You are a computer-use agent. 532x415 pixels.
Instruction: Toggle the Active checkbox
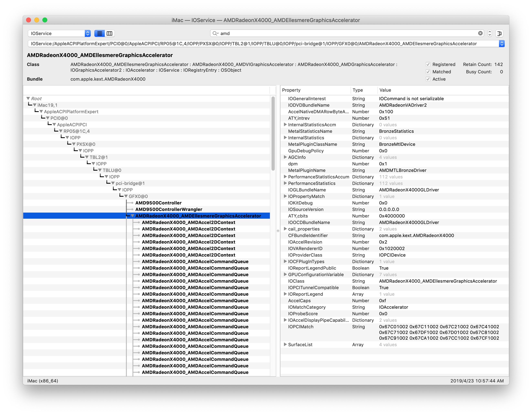(x=428, y=79)
